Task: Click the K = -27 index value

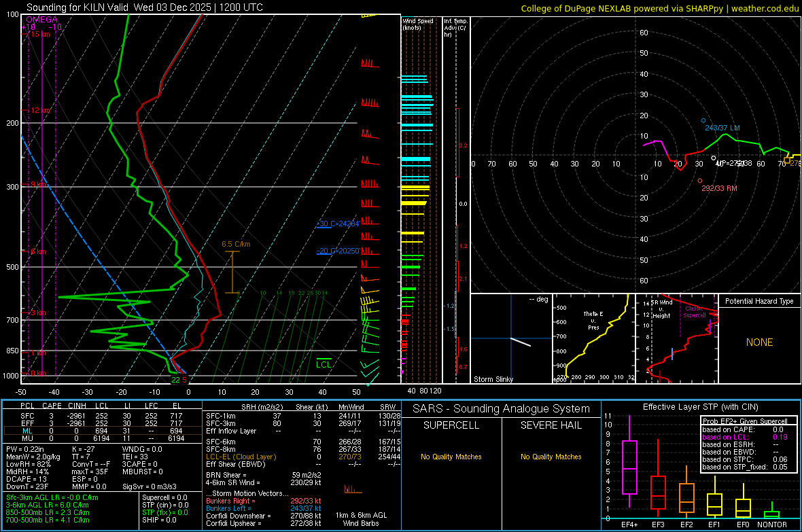Action: pos(84,449)
